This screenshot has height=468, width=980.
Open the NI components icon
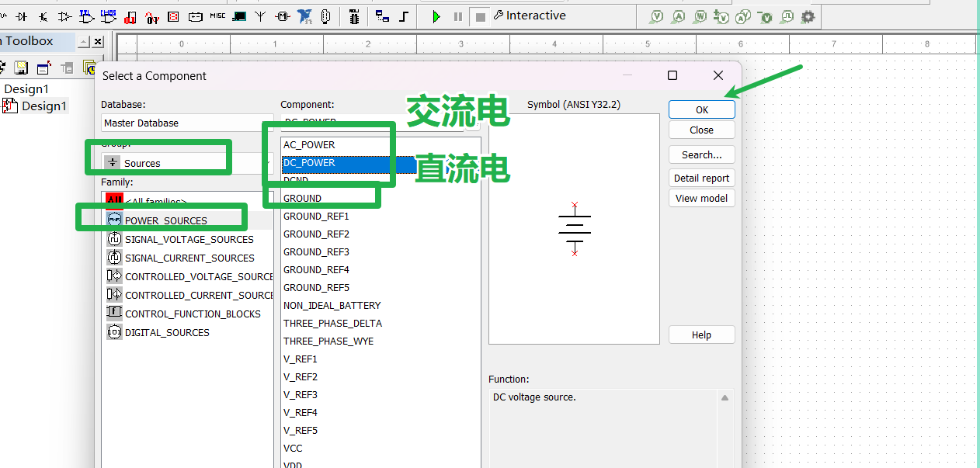click(305, 16)
